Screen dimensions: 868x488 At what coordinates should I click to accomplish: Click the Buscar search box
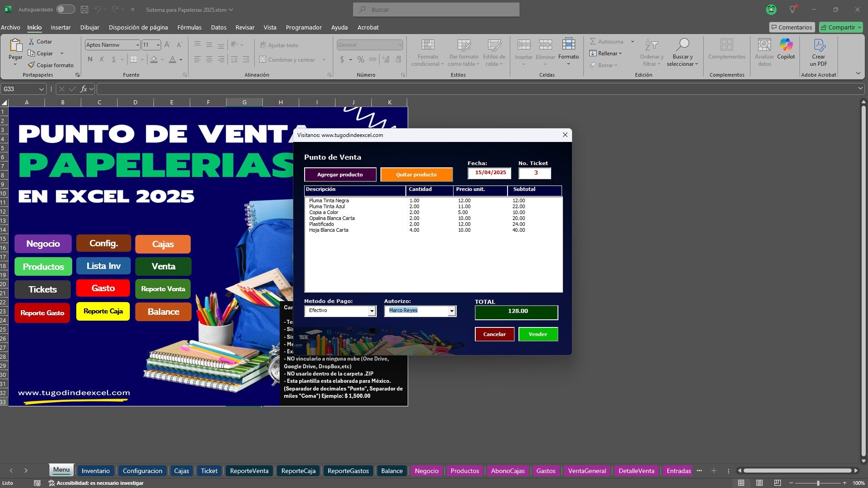[436, 10]
